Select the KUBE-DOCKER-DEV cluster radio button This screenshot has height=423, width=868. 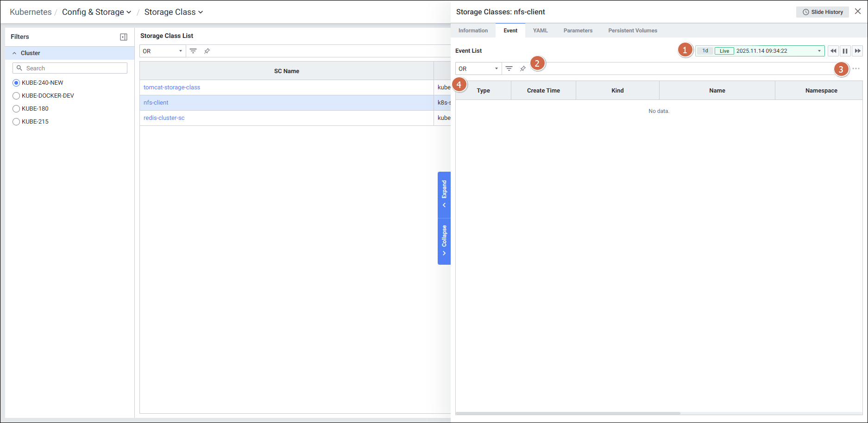click(16, 96)
